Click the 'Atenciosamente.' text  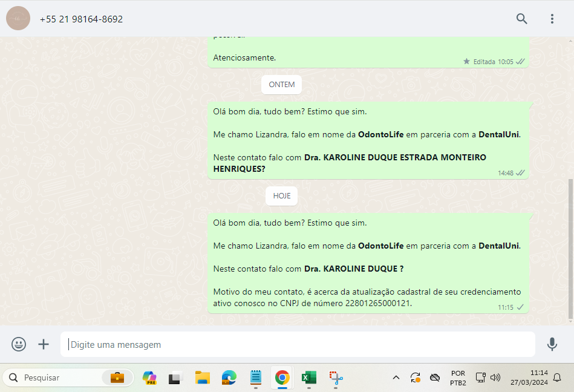[x=244, y=58]
